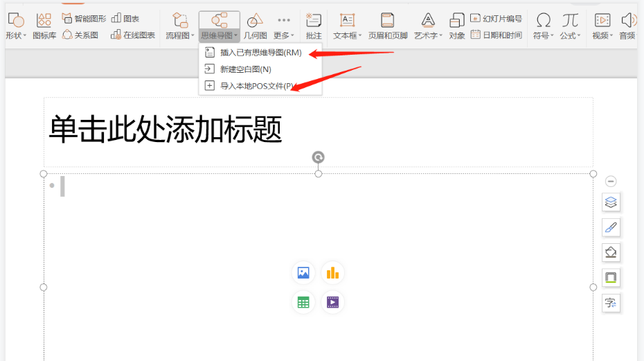Open 页眉和页脚 header and footer

[x=387, y=26]
